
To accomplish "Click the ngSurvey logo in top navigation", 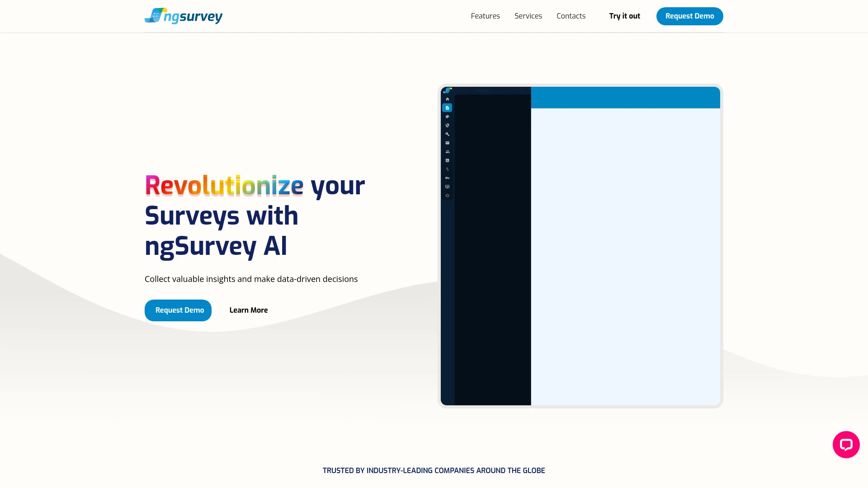I will coord(183,15).
